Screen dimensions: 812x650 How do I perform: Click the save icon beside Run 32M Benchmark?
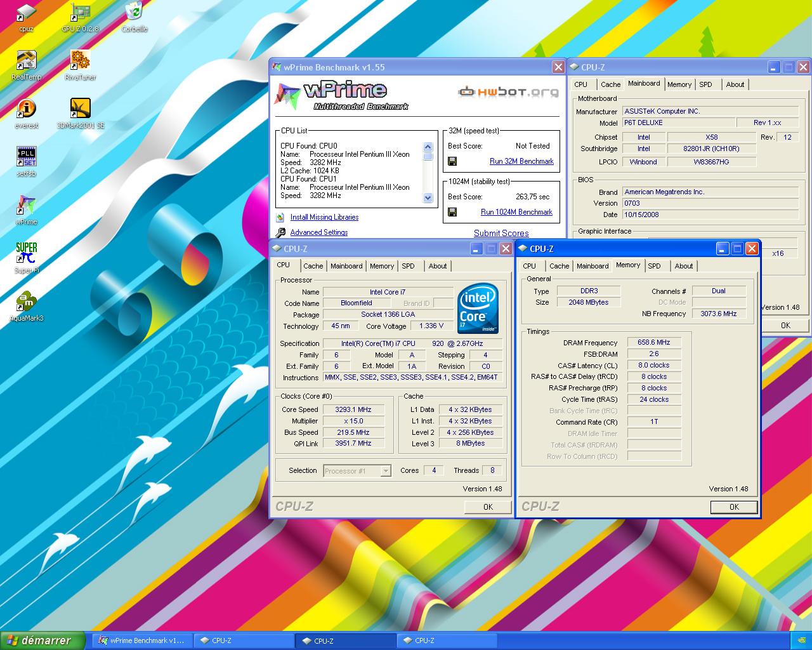452,161
